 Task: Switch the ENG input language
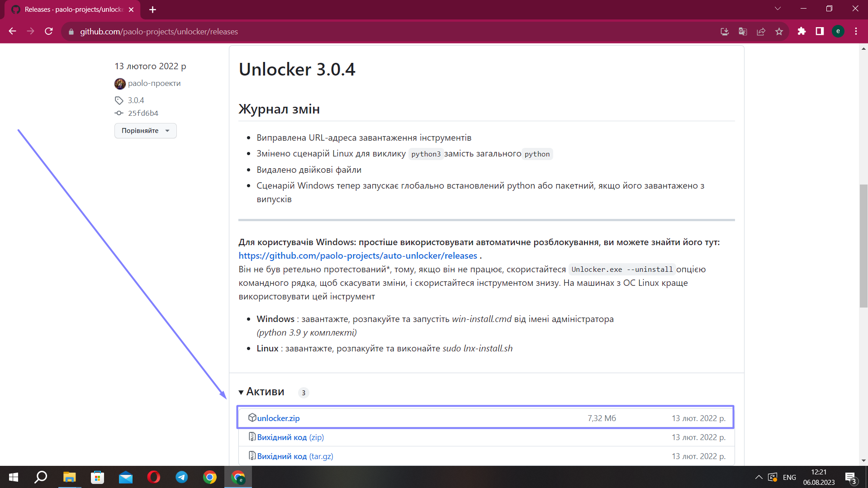click(789, 477)
